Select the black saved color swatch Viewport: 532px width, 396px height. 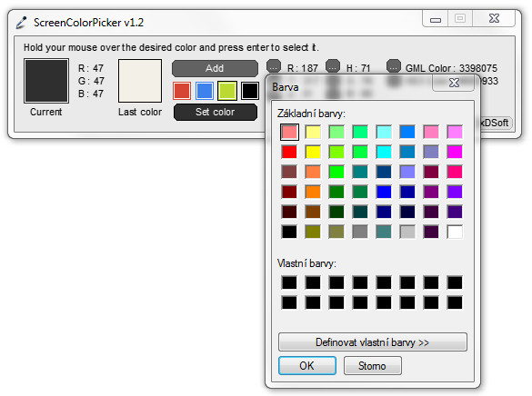(250, 91)
